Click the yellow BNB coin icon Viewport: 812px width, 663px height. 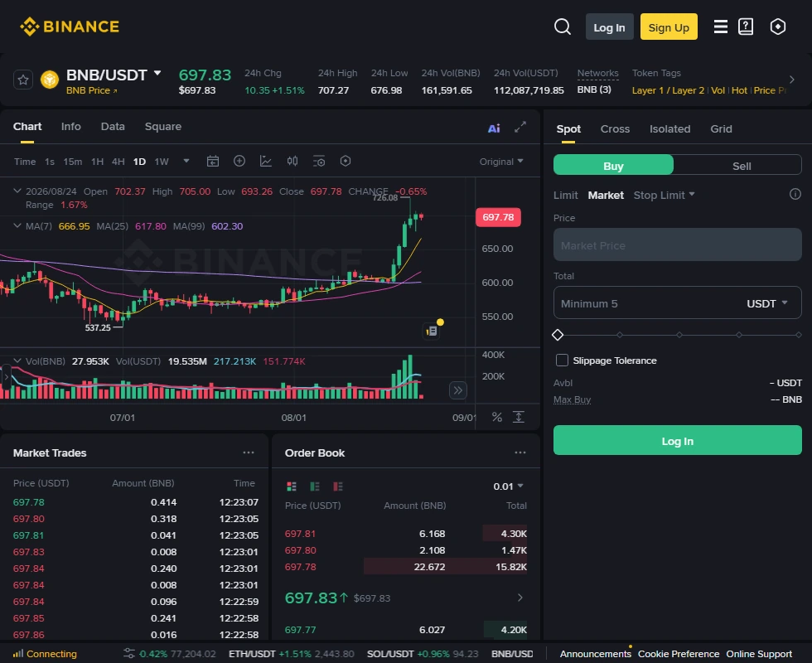(x=50, y=80)
